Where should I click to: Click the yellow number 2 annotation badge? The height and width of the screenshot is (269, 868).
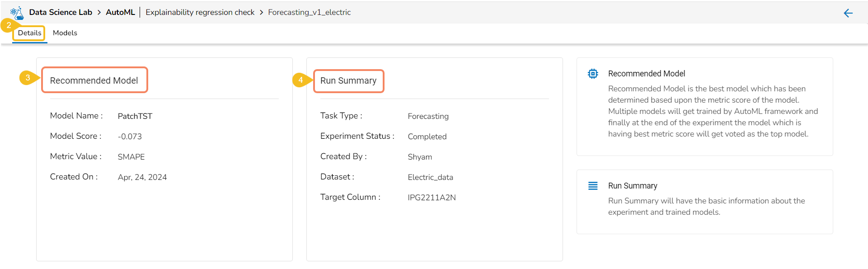(9, 25)
